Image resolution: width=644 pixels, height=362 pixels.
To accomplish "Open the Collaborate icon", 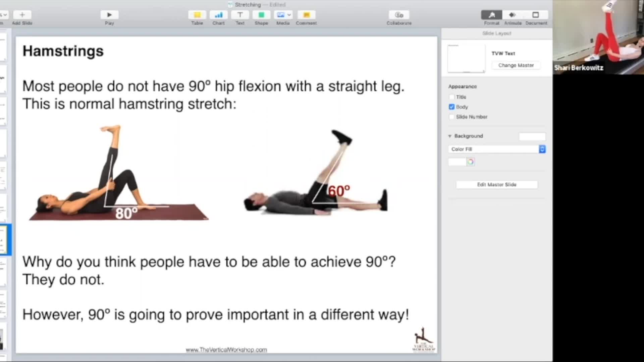I will click(x=399, y=15).
